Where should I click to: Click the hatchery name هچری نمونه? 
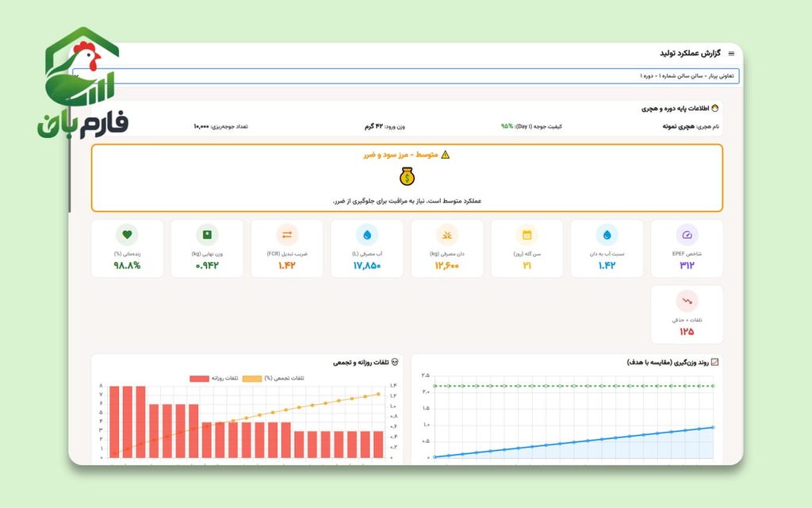679,126
